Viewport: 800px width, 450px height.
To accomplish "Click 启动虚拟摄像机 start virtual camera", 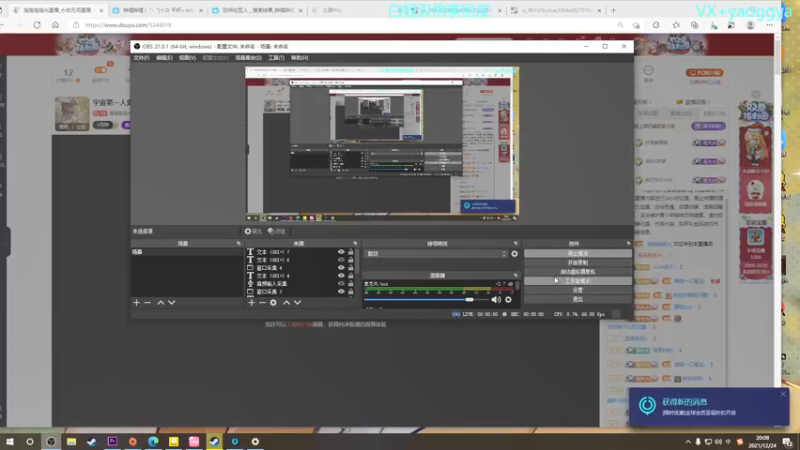I will click(578, 271).
